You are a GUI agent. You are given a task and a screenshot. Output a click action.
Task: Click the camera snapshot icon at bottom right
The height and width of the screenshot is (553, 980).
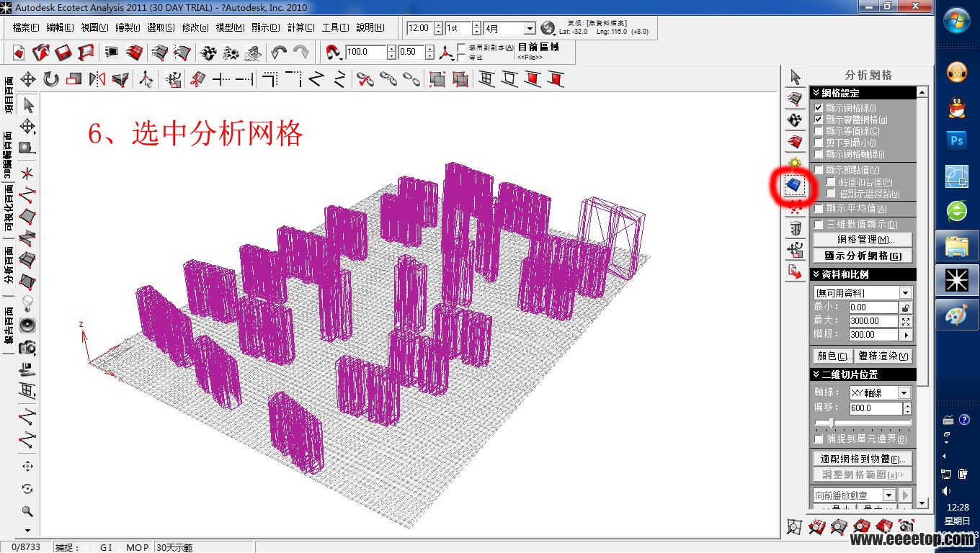point(906,526)
